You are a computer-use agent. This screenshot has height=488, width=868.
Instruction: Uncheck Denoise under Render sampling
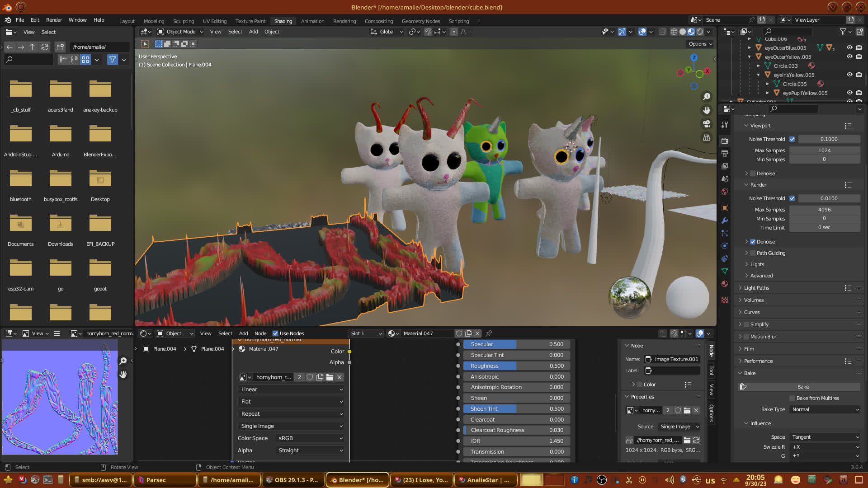[753, 242]
